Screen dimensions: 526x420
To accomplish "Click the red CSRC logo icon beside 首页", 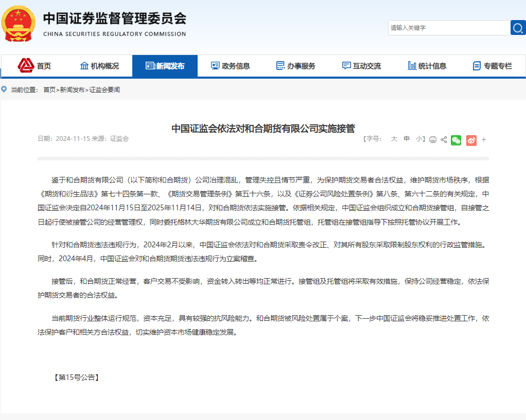I will [x=26, y=65].
